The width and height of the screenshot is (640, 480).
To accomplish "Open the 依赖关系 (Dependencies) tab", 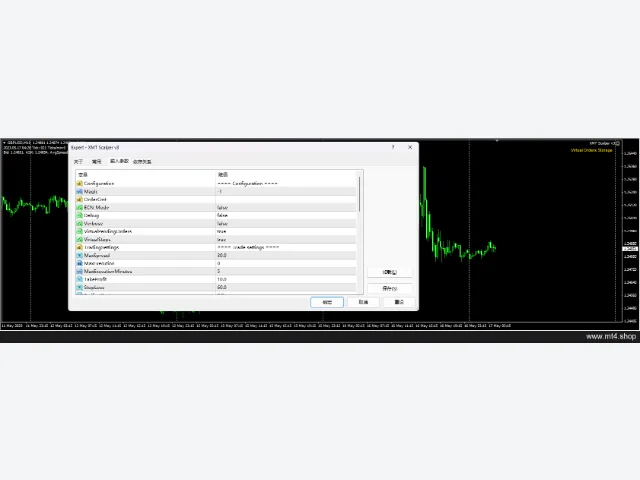I will tap(142, 162).
